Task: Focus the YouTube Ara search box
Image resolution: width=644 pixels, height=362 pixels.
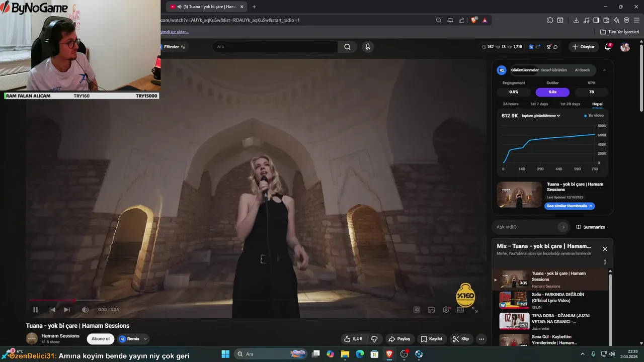Action: [275, 47]
